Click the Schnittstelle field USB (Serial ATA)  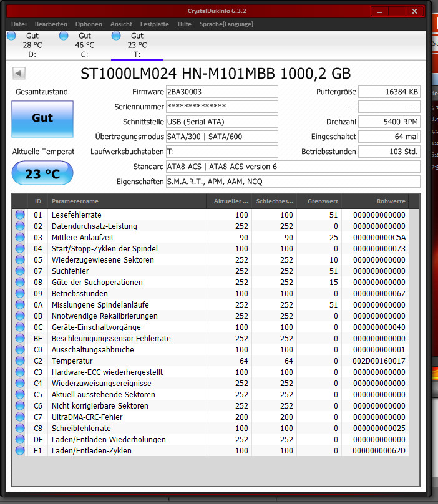coord(222,122)
